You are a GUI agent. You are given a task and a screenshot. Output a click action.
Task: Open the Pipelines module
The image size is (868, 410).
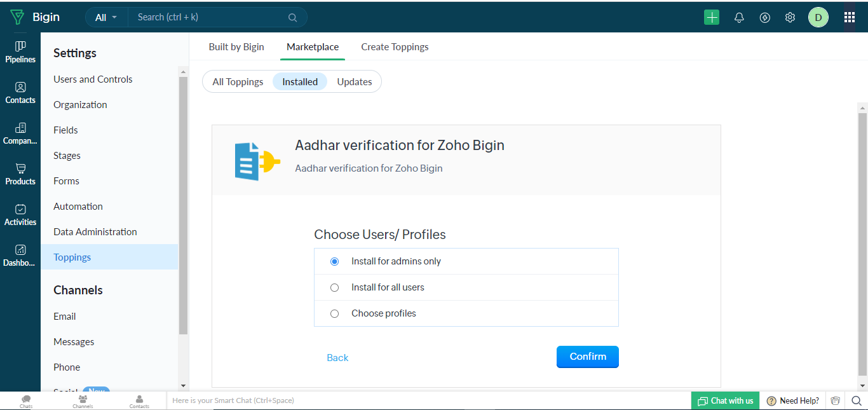tap(20, 52)
